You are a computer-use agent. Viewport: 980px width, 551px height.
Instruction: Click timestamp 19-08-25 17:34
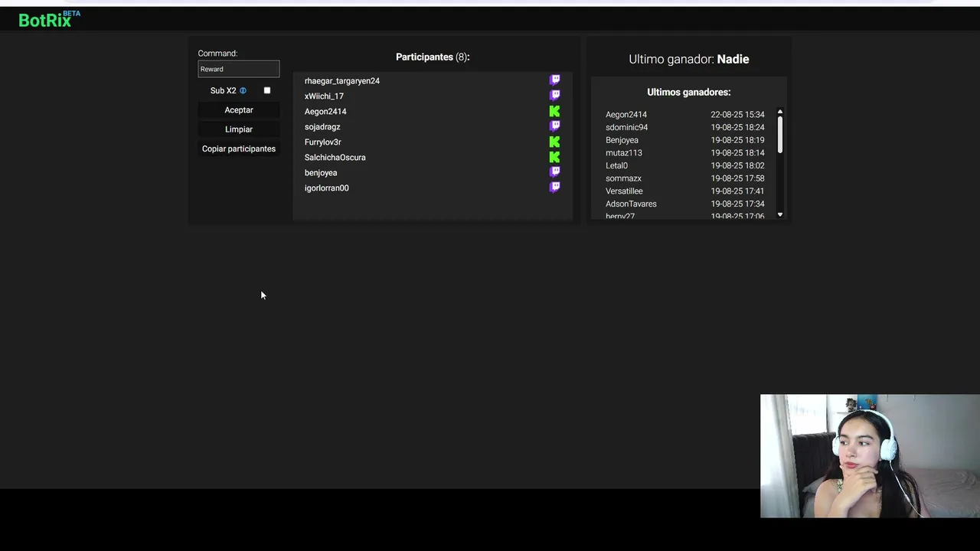click(x=737, y=204)
